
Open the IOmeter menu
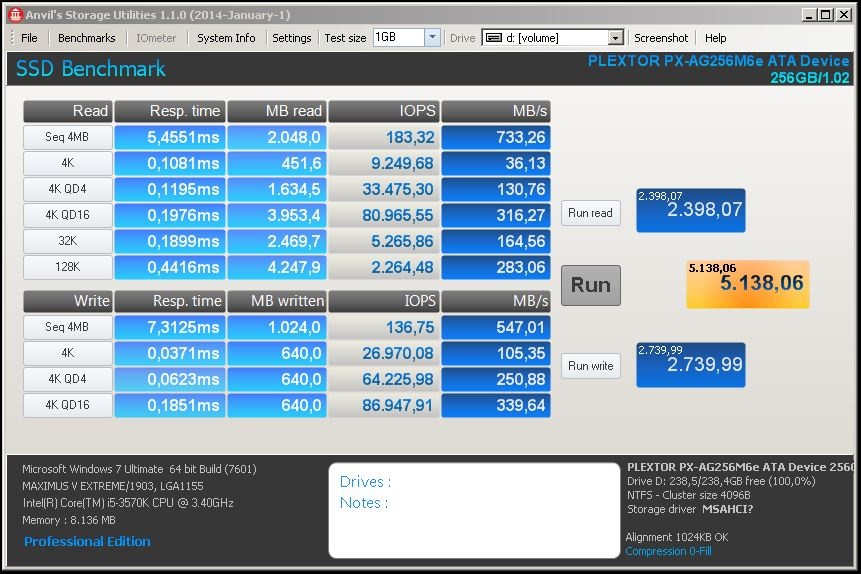click(x=156, y=38)
